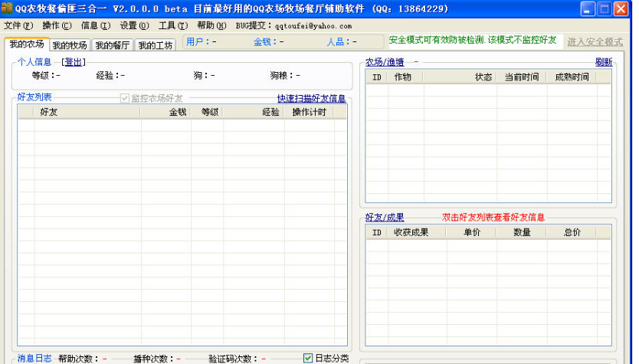Open the 工具(T) menu
639x364 pixels.
(x=173, y=26)
